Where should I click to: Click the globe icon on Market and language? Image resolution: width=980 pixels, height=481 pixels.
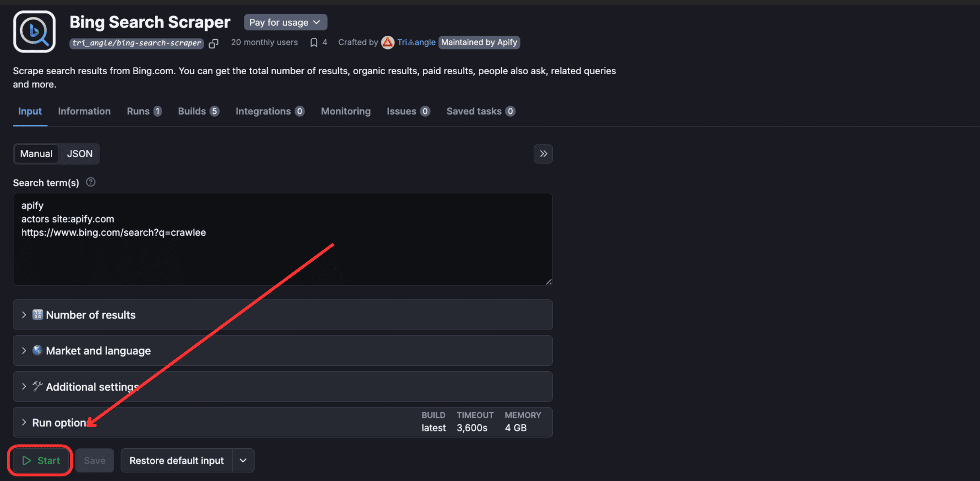37,350
